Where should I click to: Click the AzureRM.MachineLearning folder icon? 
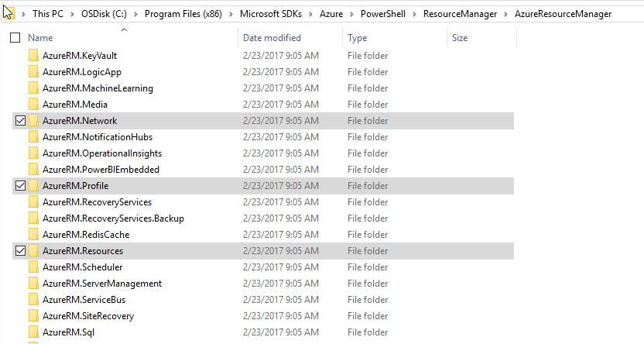point(33,88)
